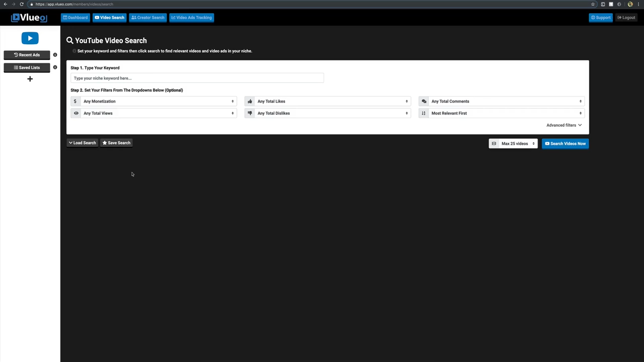
Task: Reload the page in browser
Action: point(22,4)
